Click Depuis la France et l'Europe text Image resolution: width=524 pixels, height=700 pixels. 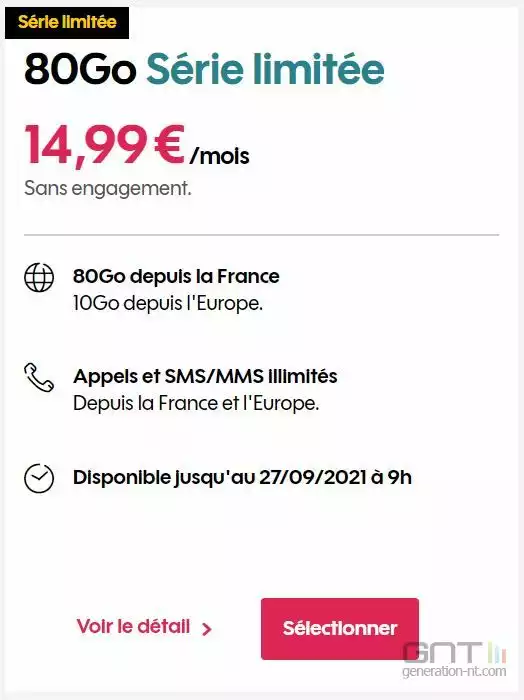[196, 404]
